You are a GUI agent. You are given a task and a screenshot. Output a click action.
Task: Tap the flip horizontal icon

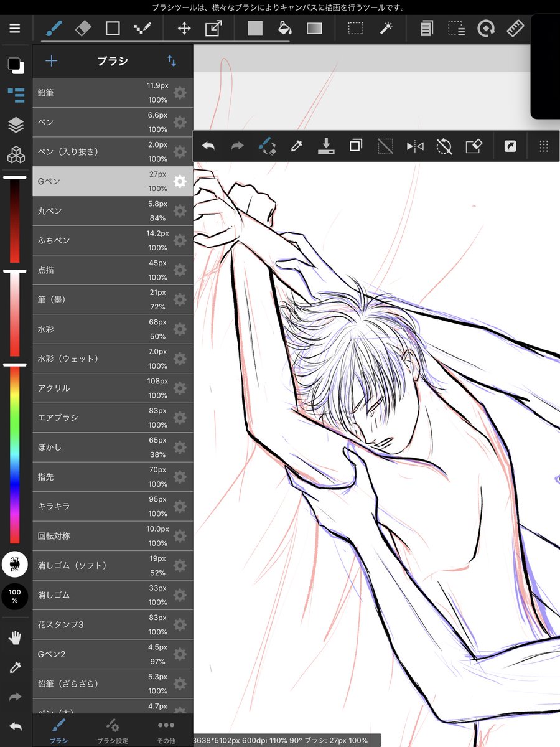(x=415, y=146)
